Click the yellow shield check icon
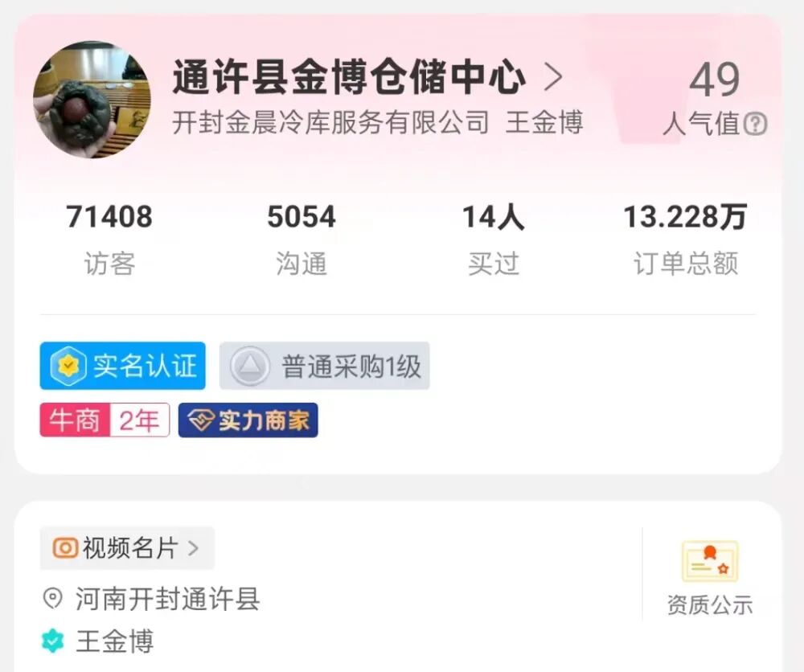 (68, 366)
